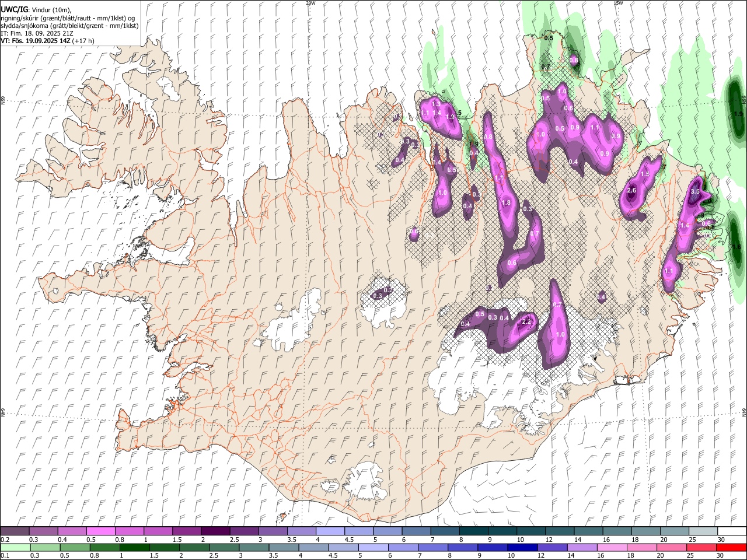The width and height of the screenshot is (747, 560).
Task: Pick the lavender swatch at 4 in top legend row
Action: click(x=330, y=531)
